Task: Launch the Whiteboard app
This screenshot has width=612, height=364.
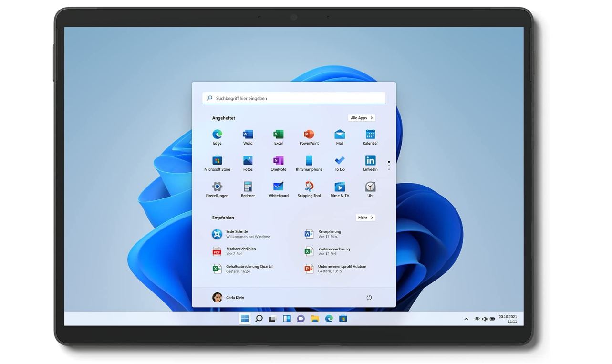Action: pyautogui.click(x=279, y=189)
